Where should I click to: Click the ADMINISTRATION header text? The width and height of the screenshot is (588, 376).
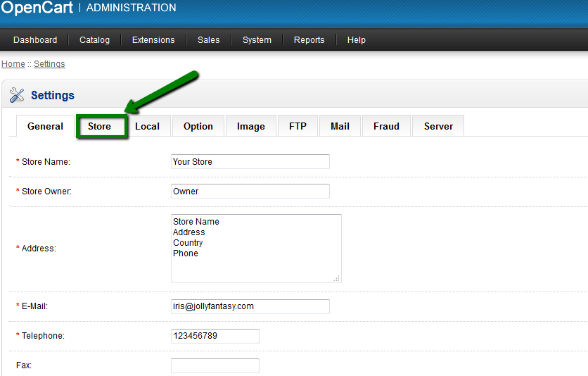click(132, 8)
